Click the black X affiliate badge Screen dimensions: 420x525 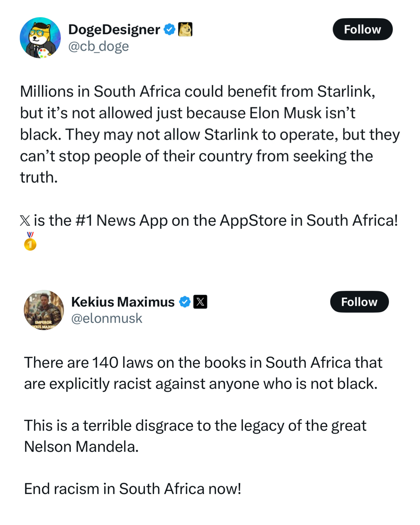click(x=200, y=302)
